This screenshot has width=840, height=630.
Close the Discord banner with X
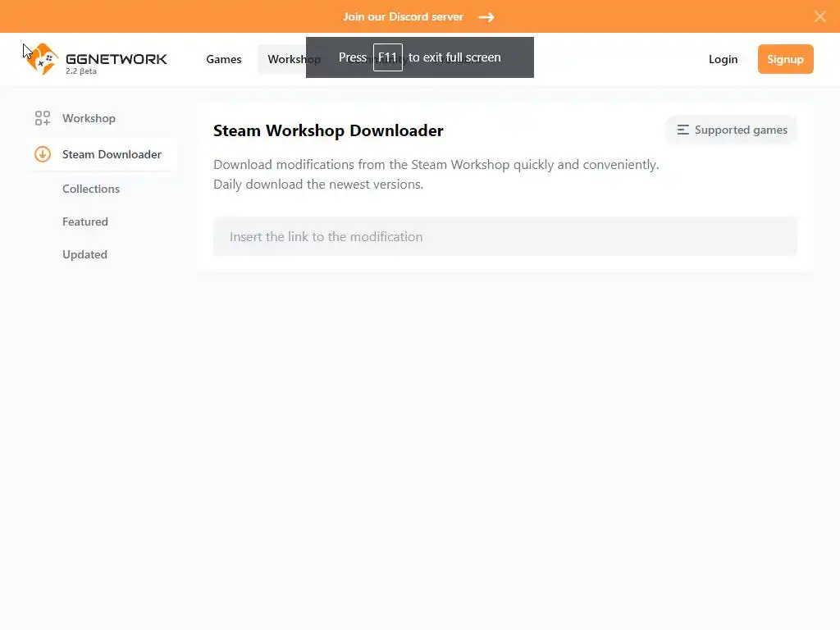click(819, 16)
